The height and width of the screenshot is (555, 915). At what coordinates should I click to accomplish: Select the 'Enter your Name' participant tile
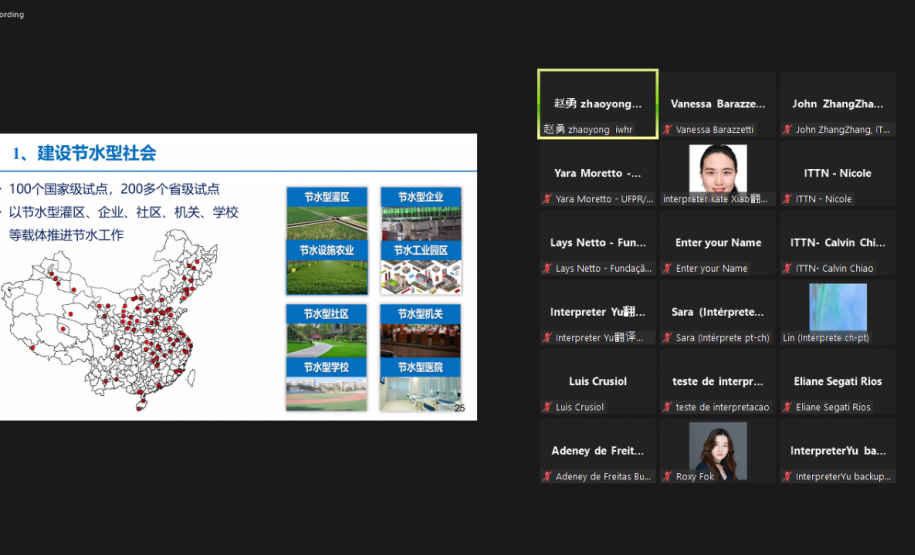click(717, 243)
